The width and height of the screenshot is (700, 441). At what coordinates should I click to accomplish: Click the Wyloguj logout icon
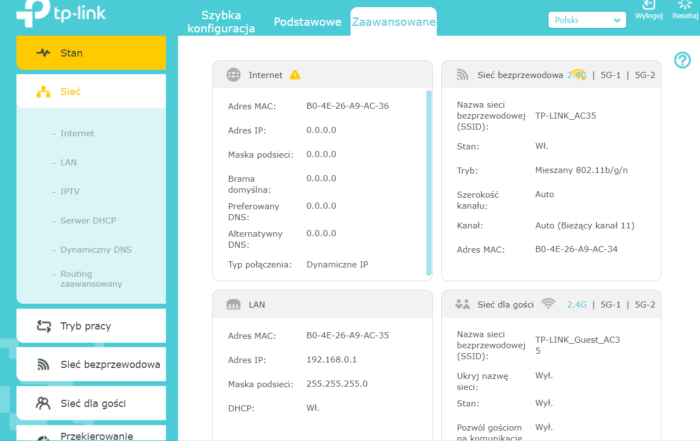[648, 7]
